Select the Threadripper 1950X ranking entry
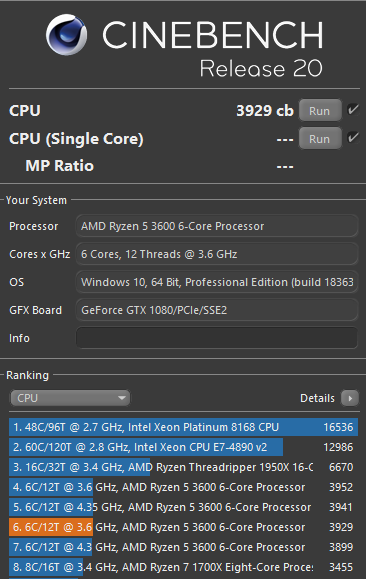 [184, 467]
